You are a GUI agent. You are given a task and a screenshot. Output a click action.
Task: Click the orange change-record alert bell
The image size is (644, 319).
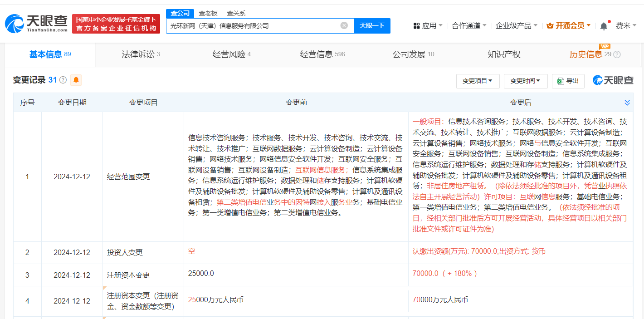[x=76, y=80]
